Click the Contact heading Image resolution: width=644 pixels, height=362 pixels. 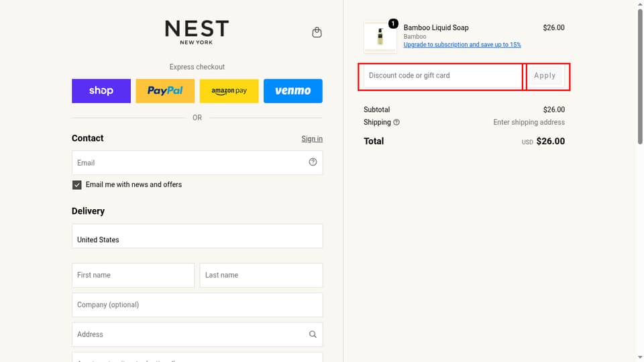[87, 138]
